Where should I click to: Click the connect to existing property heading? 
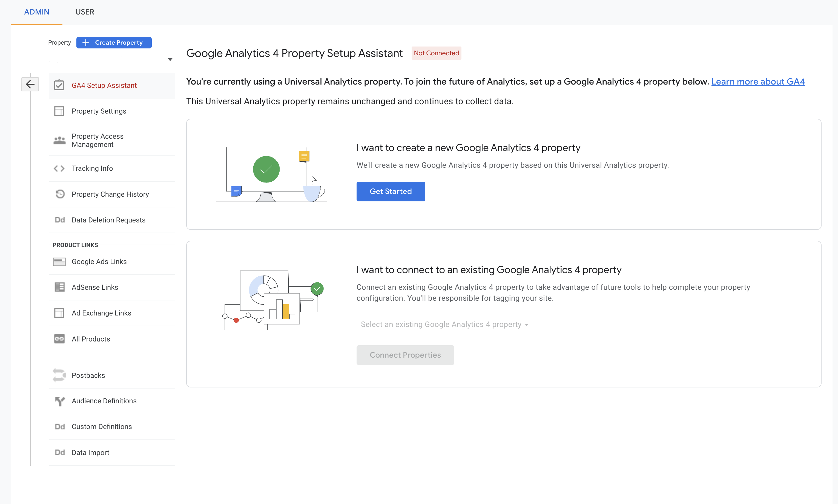[489, 270]
